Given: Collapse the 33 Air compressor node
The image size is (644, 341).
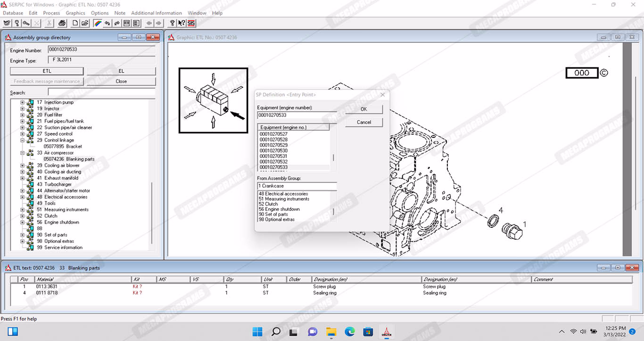Looking at the screenshot, I should pos(22,153).
